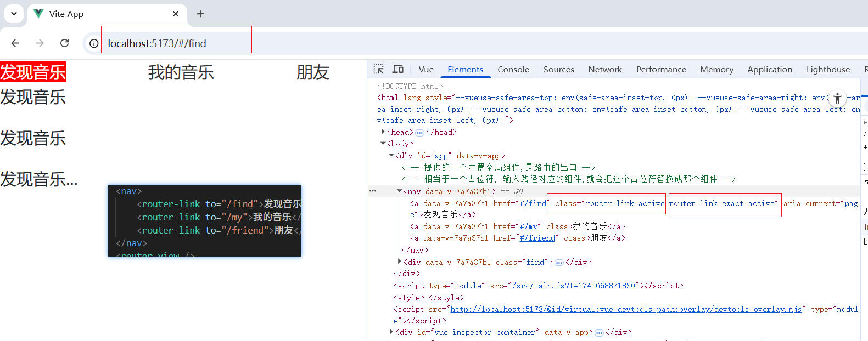Click the code snippet image overlay
The height and width of the screenshot is (341, 868).
[x=204, y=220]
